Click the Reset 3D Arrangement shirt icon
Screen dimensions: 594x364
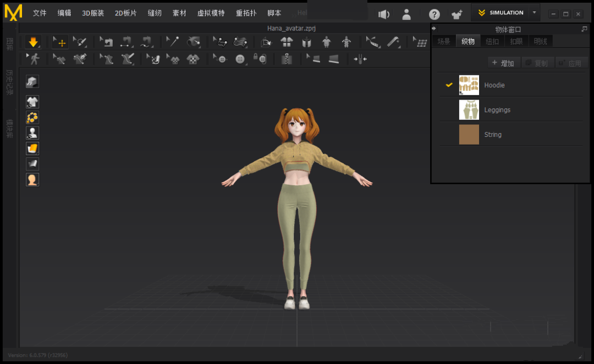click(x=287, y=42)
